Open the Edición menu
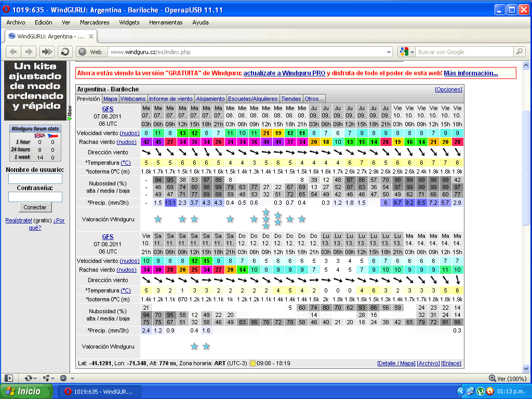 44,22
